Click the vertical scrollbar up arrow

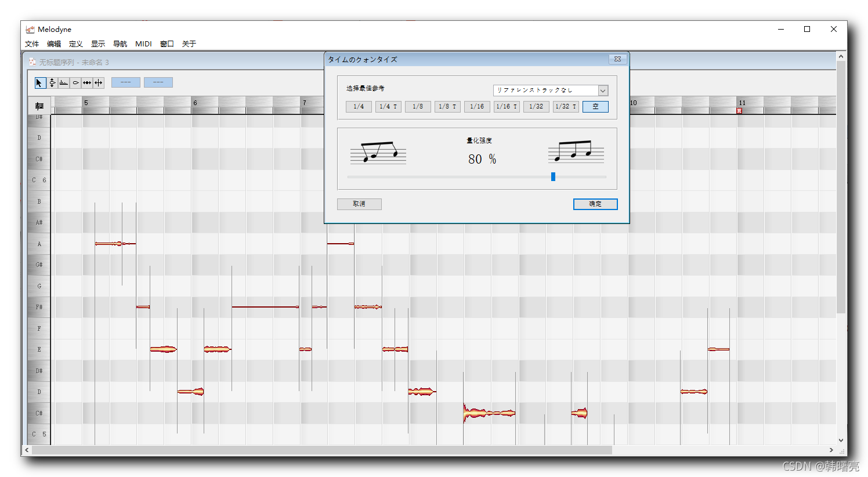tap(841, 56)
